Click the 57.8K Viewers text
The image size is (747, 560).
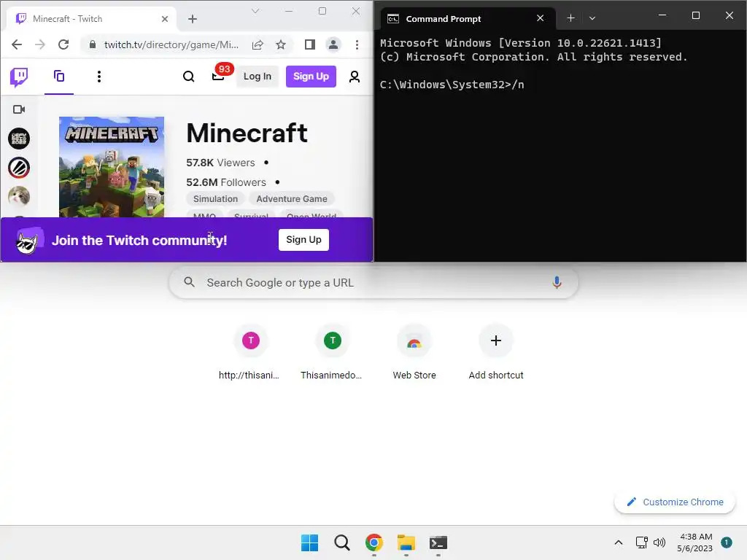pos(220,163)
